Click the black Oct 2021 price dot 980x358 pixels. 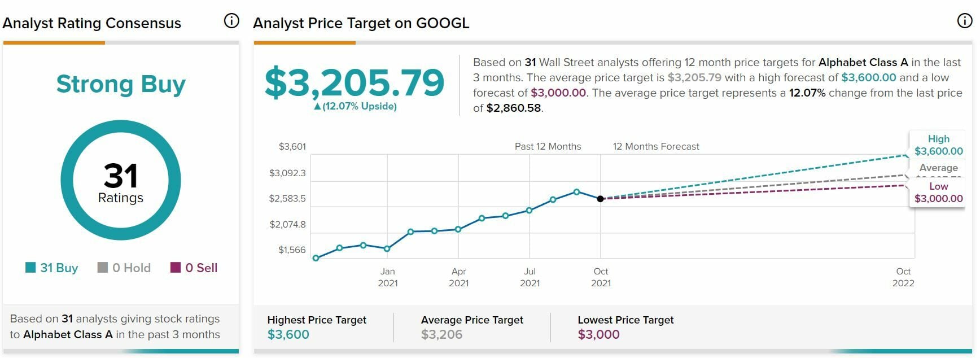[x=600, y=199]
